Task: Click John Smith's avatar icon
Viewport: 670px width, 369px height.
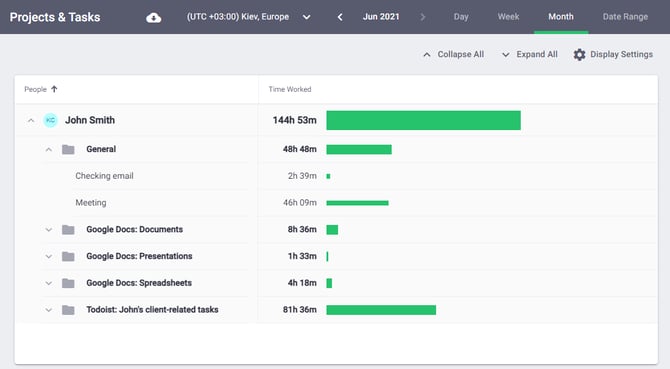Action: point(50,120)
